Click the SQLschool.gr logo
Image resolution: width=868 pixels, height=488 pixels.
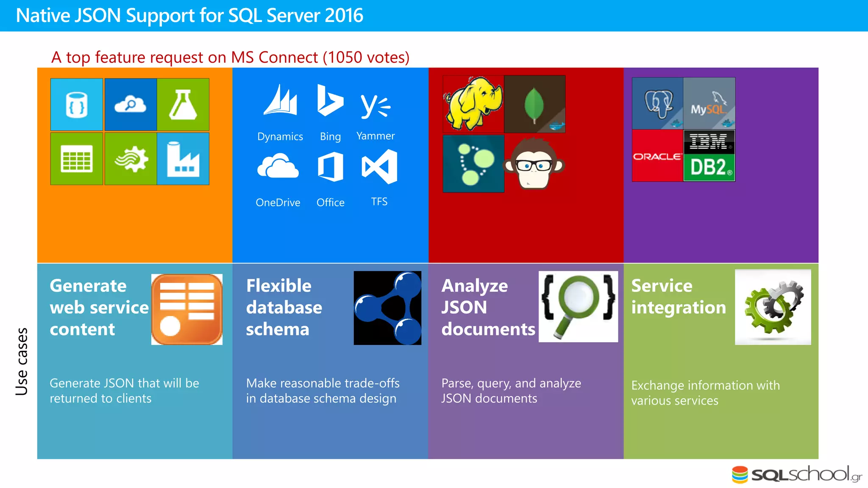coord(797,474)
